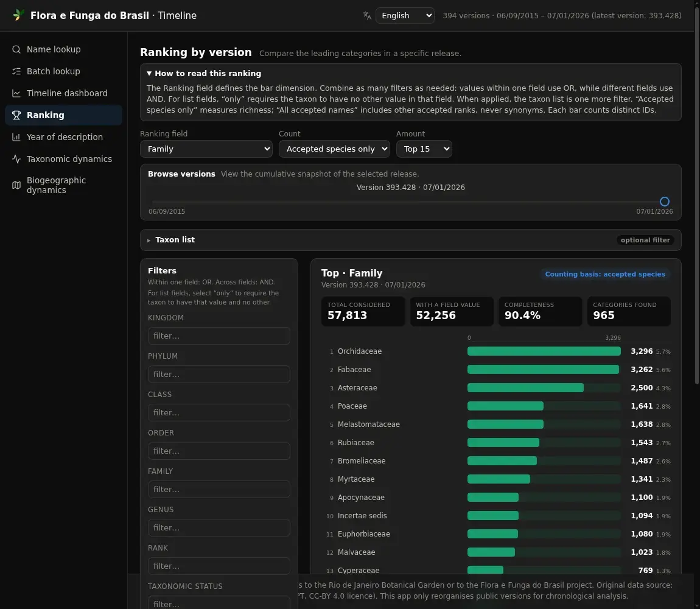700x609 pixels.
Task: Click the Batch lookup list icon
Action: 16,71
